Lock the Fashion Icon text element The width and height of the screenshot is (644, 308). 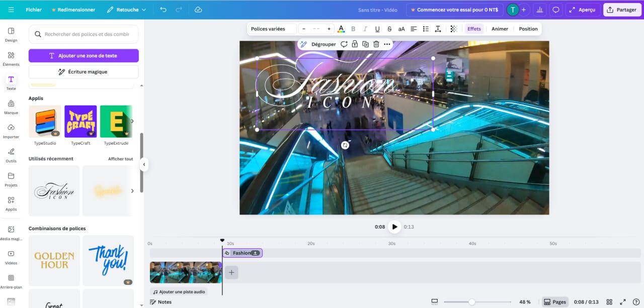pos(354,44)
